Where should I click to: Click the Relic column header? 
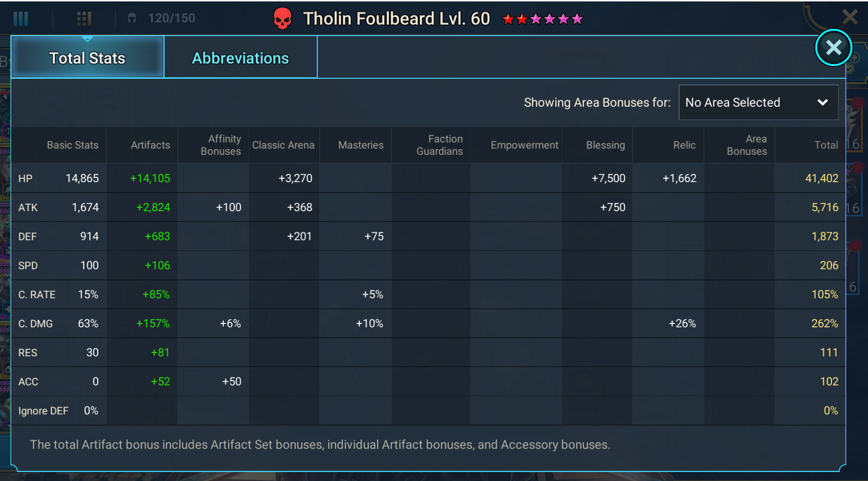tap(684, 145)
